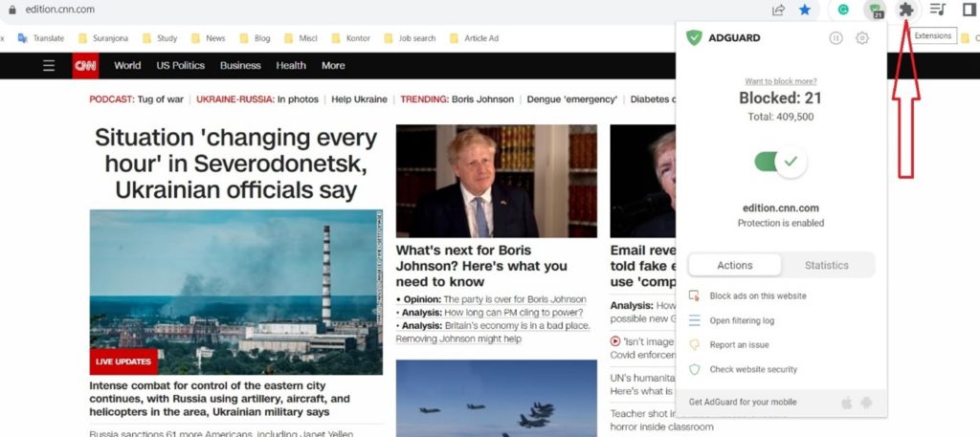Select Open filtering log
This screenshot has height=437, width=980.
coord(742,321)
